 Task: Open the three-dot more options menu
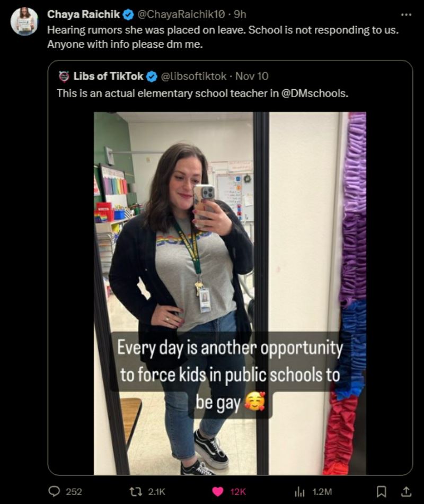point(406,14)
